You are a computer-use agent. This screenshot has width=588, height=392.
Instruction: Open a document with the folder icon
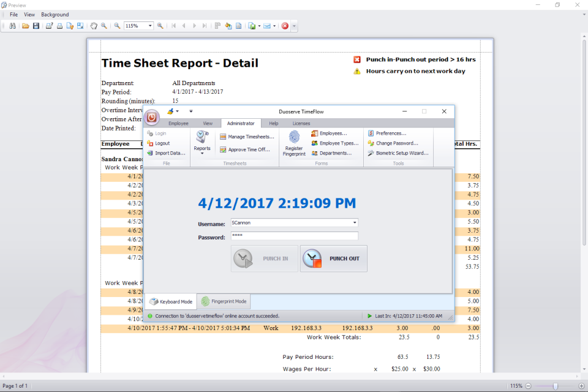click(x=26, y=26)
